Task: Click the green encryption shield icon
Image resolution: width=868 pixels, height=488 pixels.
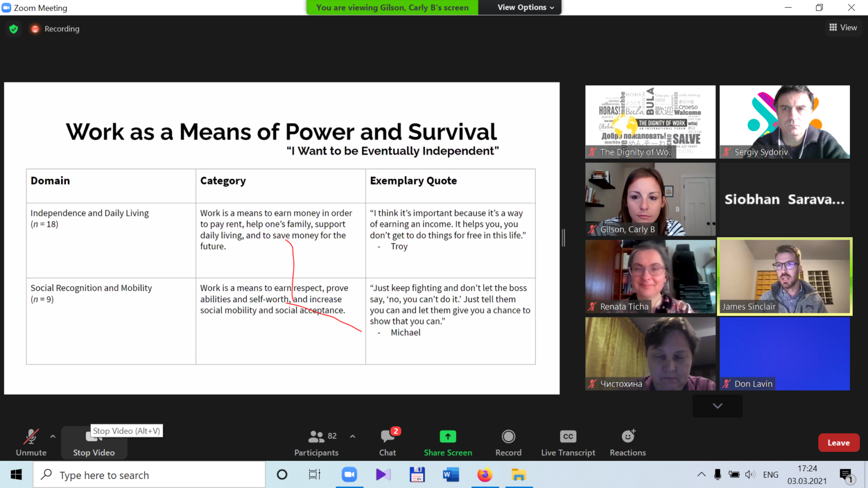Action: 14,29
